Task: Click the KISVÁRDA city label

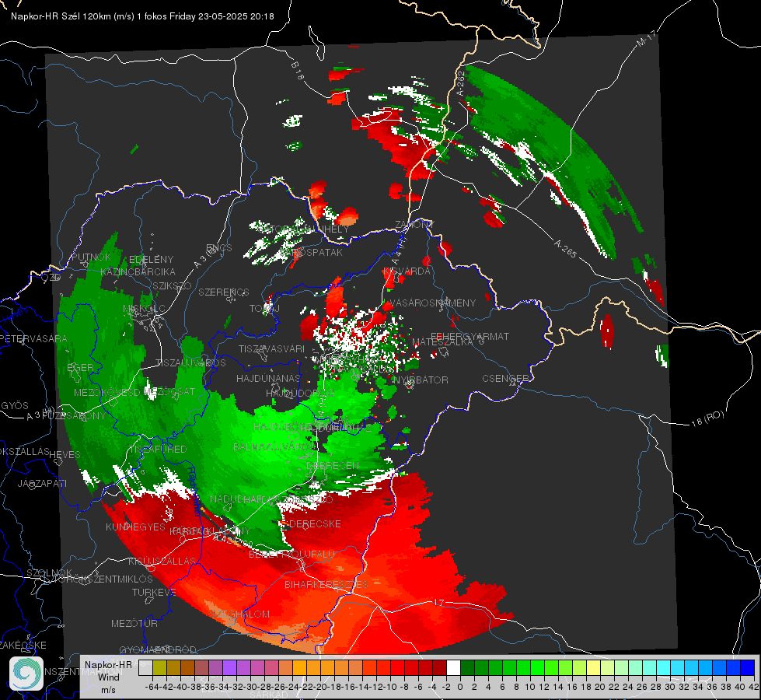Action: [x=407, y=271]
